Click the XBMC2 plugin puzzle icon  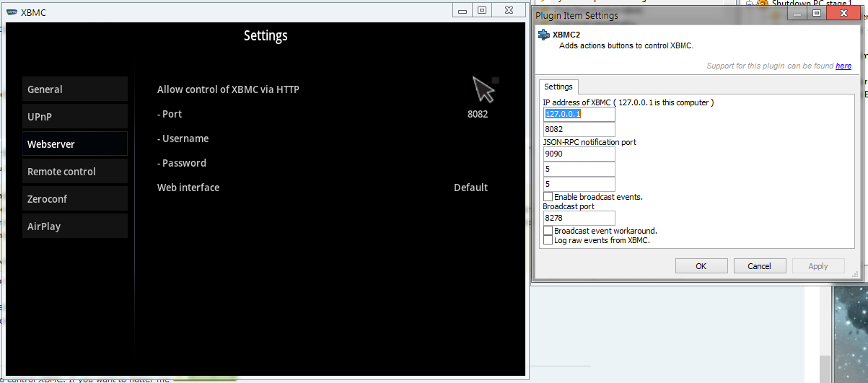[544, 35]
